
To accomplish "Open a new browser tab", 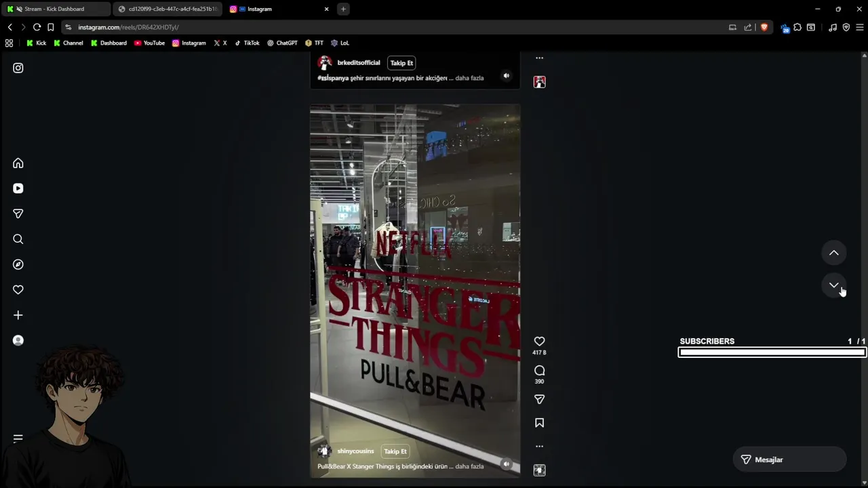I will [343, 9].
